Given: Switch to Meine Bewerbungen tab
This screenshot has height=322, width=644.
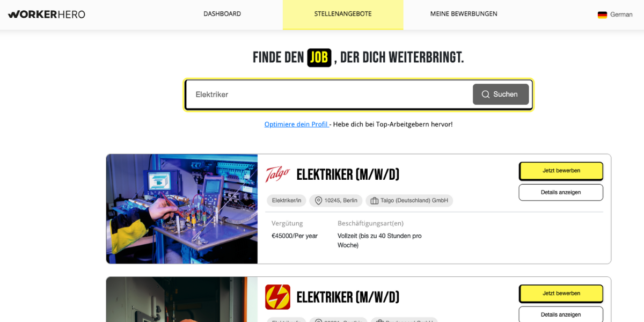Looking at the screenshot, I should coord(464,14).
